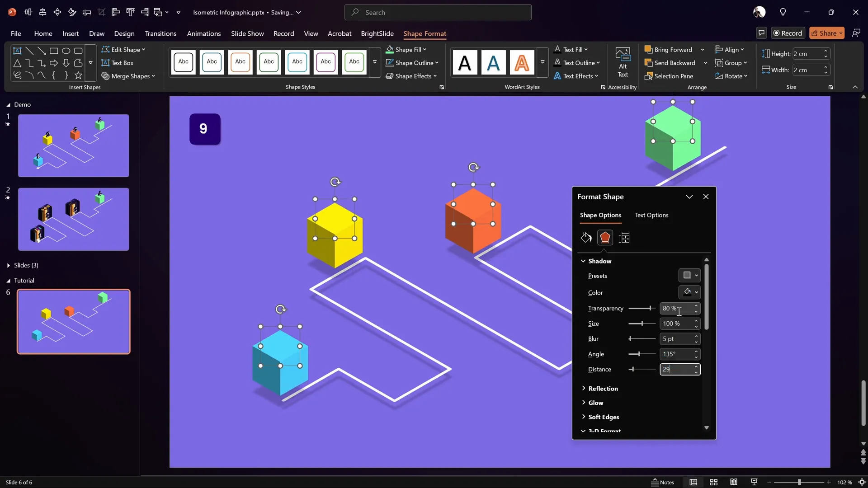Click the Share button
This screenshot has width=868, height=488.
pos(826,33)
